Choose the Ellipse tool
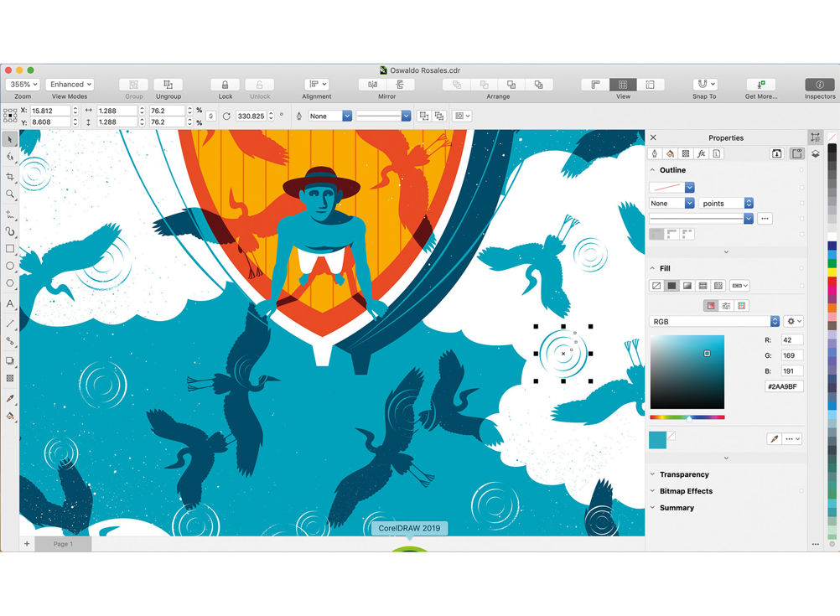This screenshot has width=840, height=616. 10,266
